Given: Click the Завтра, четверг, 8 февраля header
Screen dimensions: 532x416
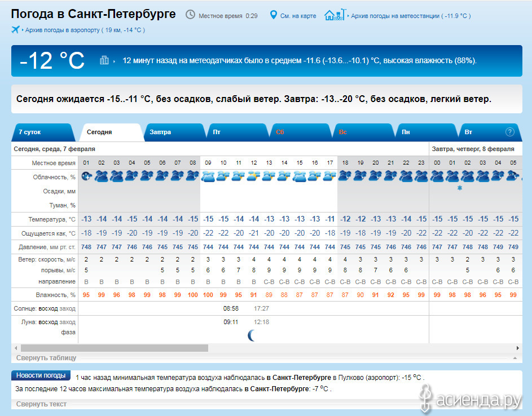Looking at the screenshot, I should 473,149.
